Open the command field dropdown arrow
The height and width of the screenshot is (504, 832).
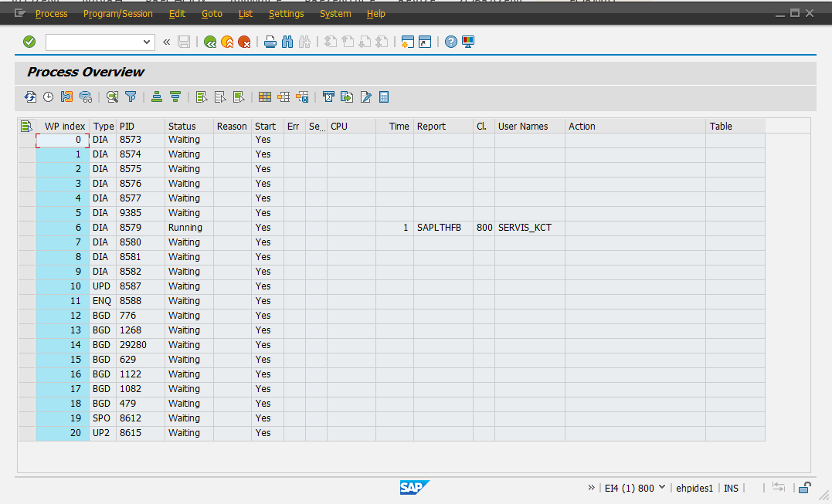click(147, 42)
